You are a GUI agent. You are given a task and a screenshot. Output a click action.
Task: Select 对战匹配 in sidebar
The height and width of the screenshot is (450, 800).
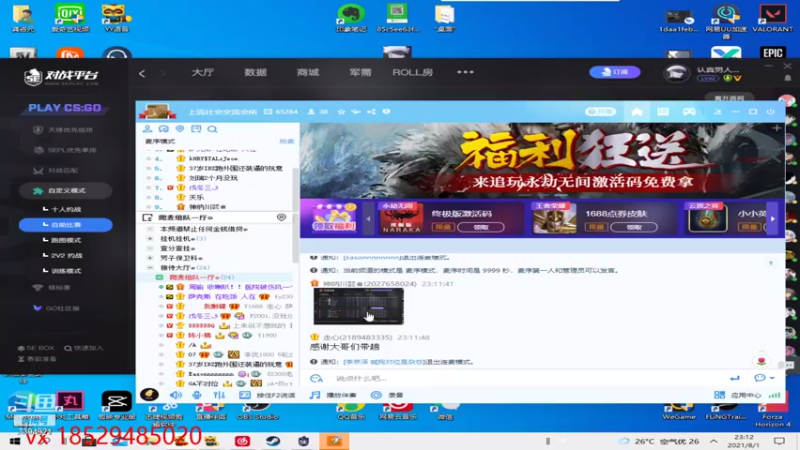point(56,170)
